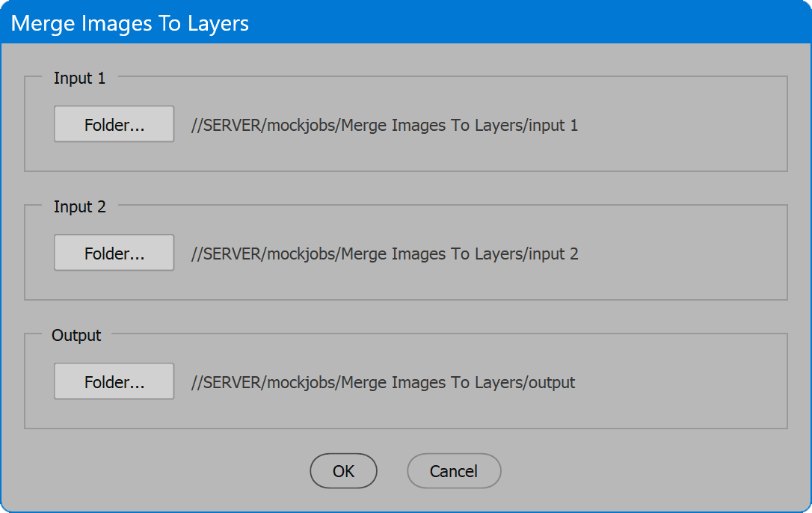Screen dimensions: 812x513
Task: Click "mockjobs" in the Input 2 folder path
Action: coord(301,254)
